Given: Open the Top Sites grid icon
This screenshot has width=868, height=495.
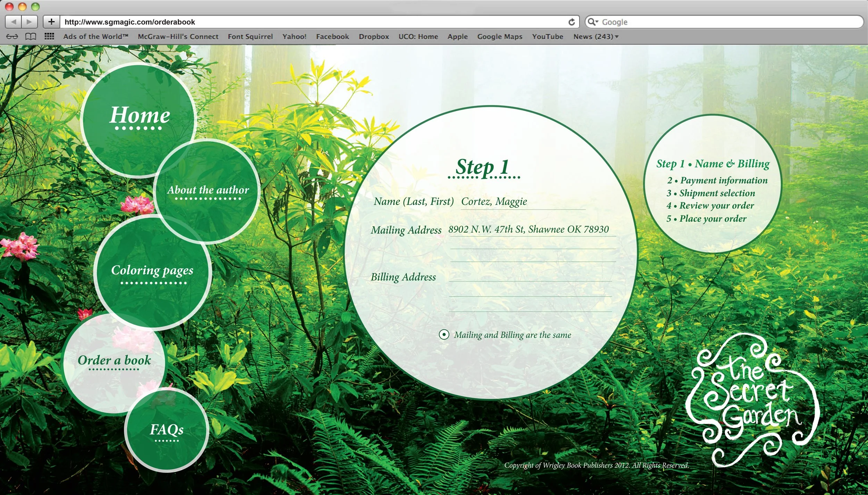Looking at the screenshot, I should (49, 36).
